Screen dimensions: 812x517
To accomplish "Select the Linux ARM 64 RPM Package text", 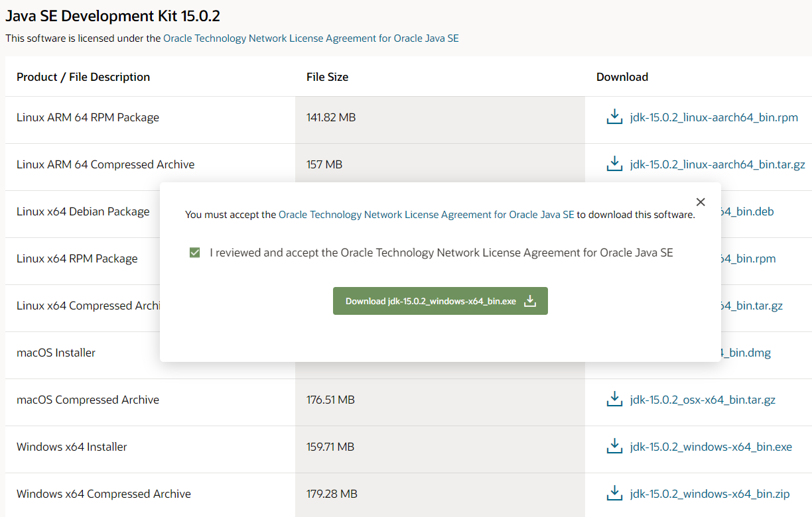I will pyautogui.click(x=88, y=117).
